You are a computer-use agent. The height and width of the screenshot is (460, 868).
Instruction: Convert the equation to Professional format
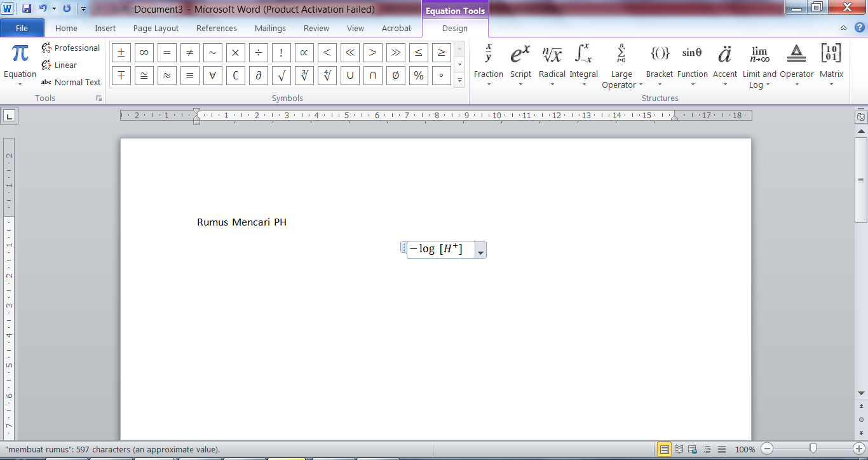70,48
